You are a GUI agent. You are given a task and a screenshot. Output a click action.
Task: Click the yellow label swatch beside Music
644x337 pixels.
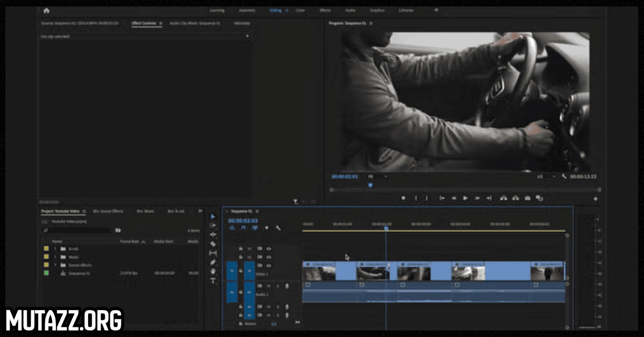click(x=46, y=257)
